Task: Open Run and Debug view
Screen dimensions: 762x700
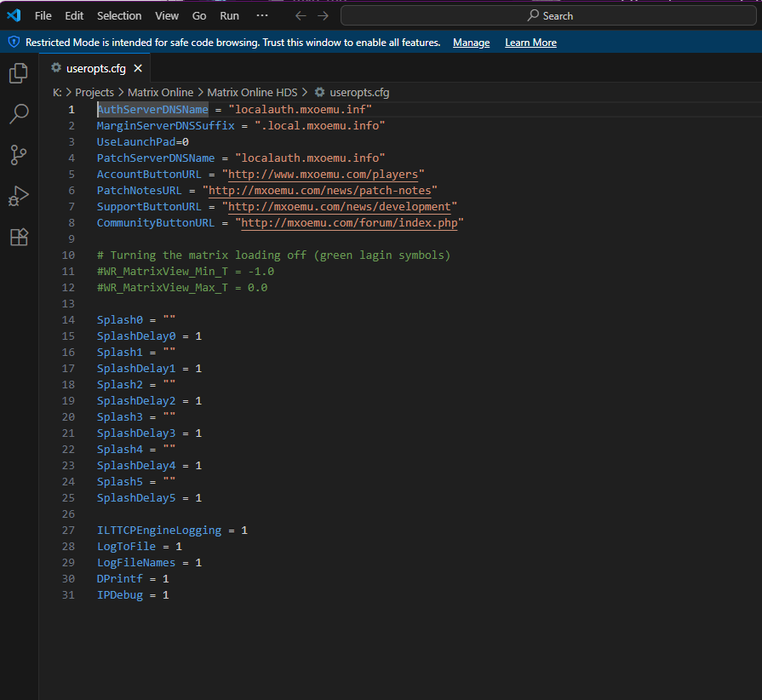Action: click(18, 196)
